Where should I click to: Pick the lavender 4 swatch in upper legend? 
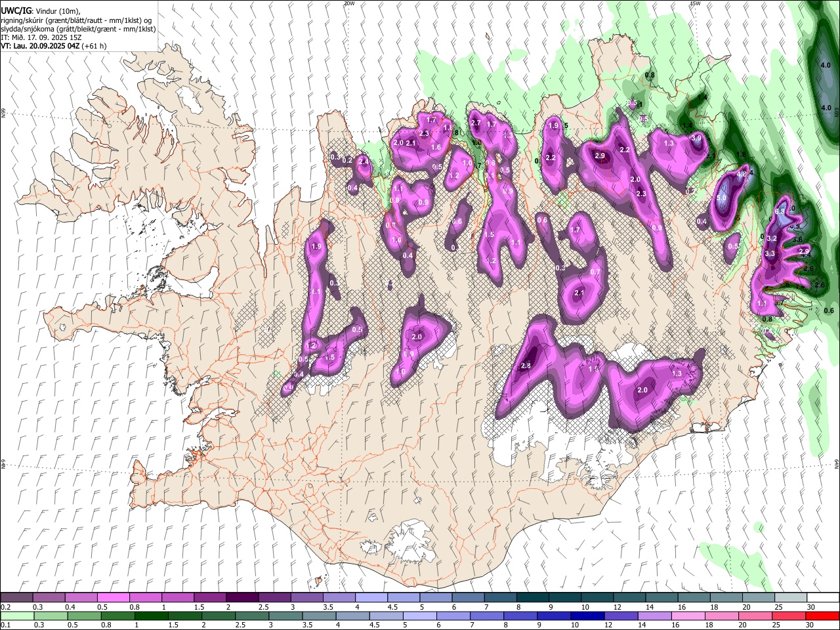coord(371,597)
